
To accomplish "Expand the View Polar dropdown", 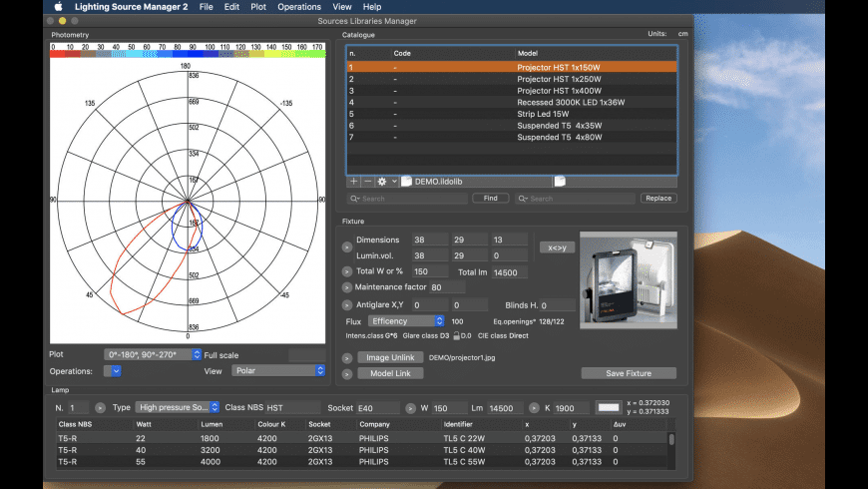I will click(x=278, y=370).
